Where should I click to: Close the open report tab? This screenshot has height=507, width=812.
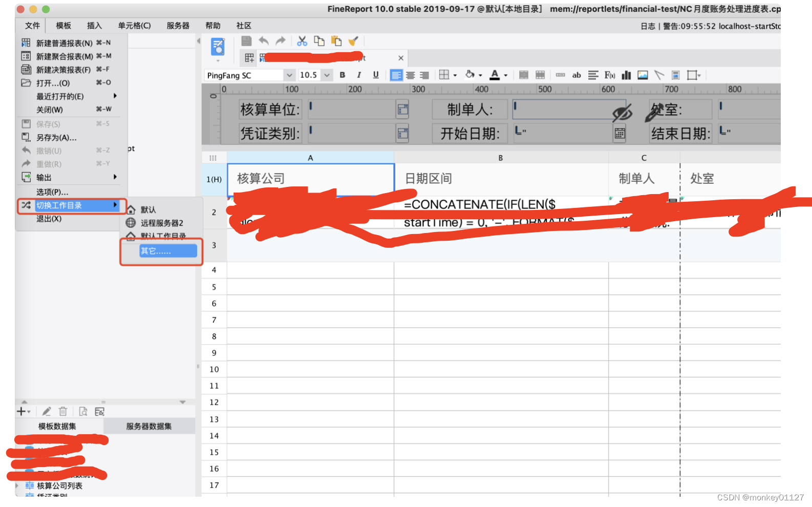[x=401, y=58]
